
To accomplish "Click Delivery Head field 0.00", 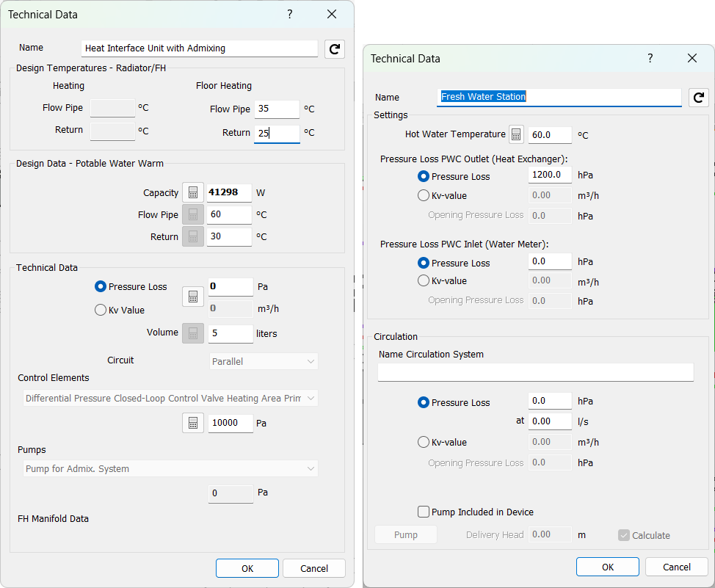I will point(550,534).
